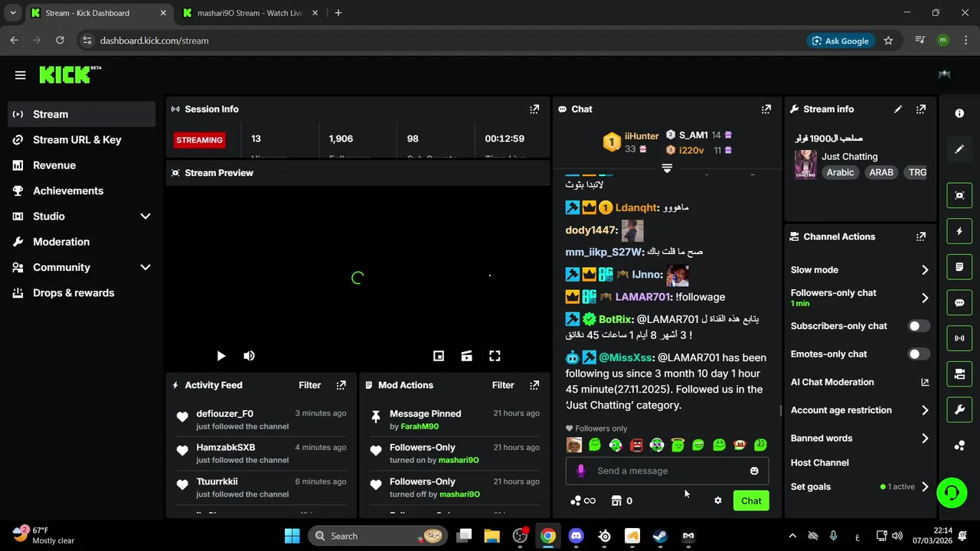Filter the Activity Feed
The width and height of the screenshot is (980, 551).
tap(309, 385)
